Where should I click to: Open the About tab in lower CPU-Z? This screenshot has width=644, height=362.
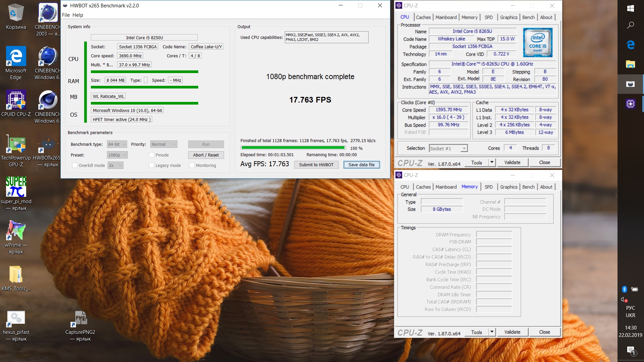click(x=546, y=187)
